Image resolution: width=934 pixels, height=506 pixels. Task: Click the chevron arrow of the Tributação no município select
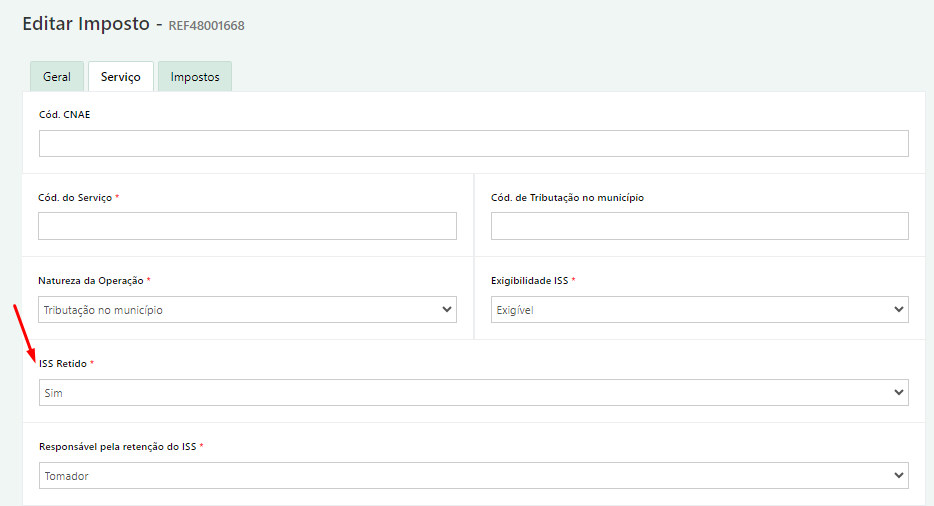click(x=447, y=309)
